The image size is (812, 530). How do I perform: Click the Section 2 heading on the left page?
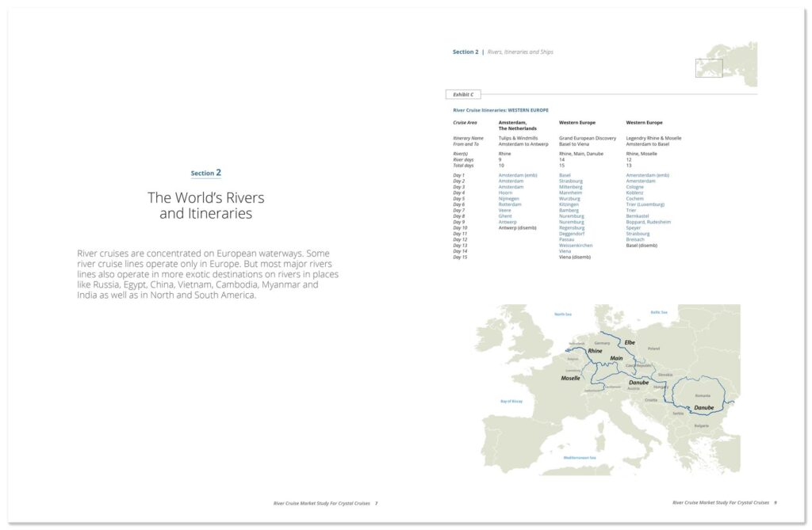[x=206, y=172]
